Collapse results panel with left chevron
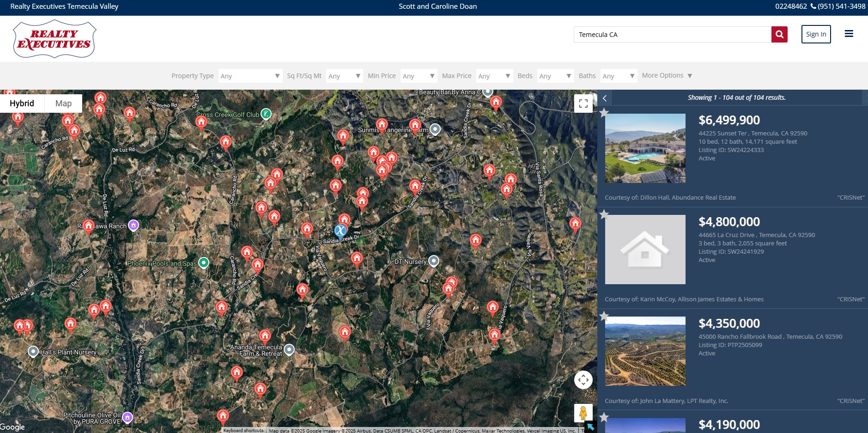Image resolution: width=868 pixels, height=433 pixels. (x=605, y=98)
